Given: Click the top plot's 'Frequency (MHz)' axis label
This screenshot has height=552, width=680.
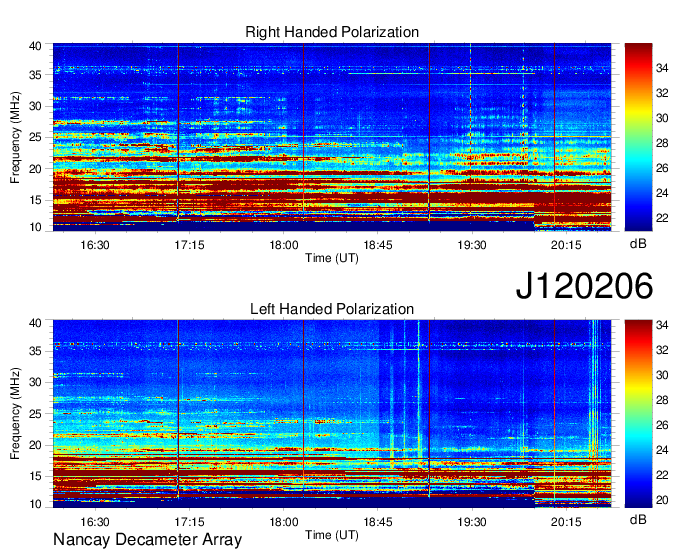Looking at the screenshot, I should tap(15, 137).
